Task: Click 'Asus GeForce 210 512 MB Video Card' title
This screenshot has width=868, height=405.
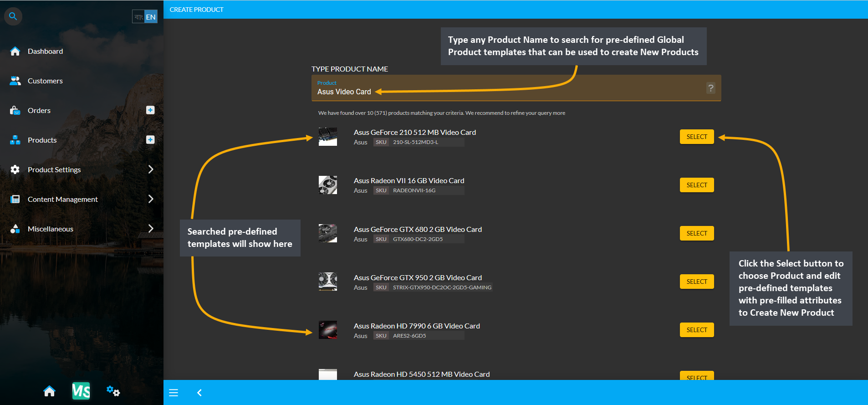Action: coord(415,132)
